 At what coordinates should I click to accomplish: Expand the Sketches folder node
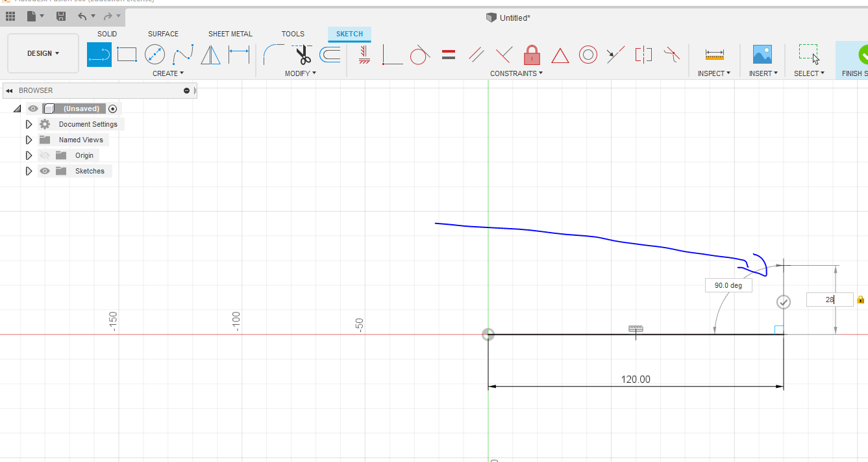click(x=29, y=171)
